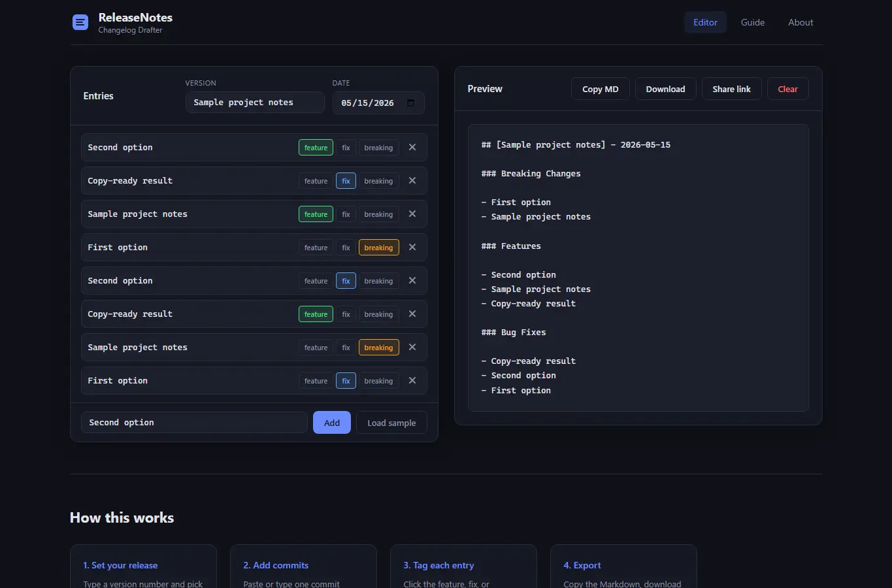Open the Editor tab
892x588 pixels.
tap(705, 22)
